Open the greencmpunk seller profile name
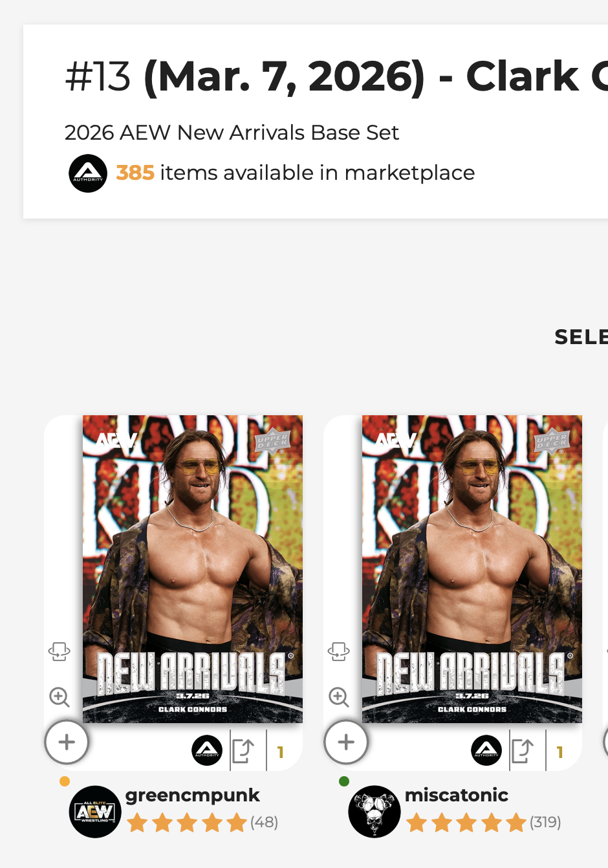 (x=192, y=795)
